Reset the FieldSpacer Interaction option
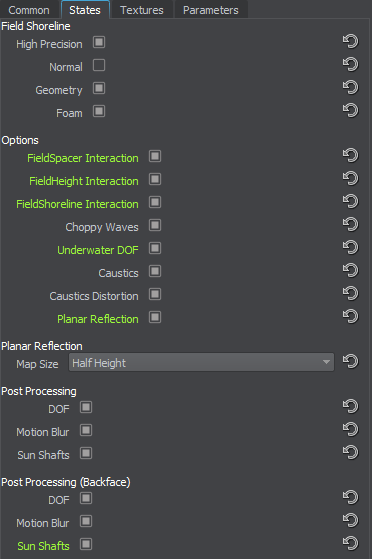 [x=351, y=155]
